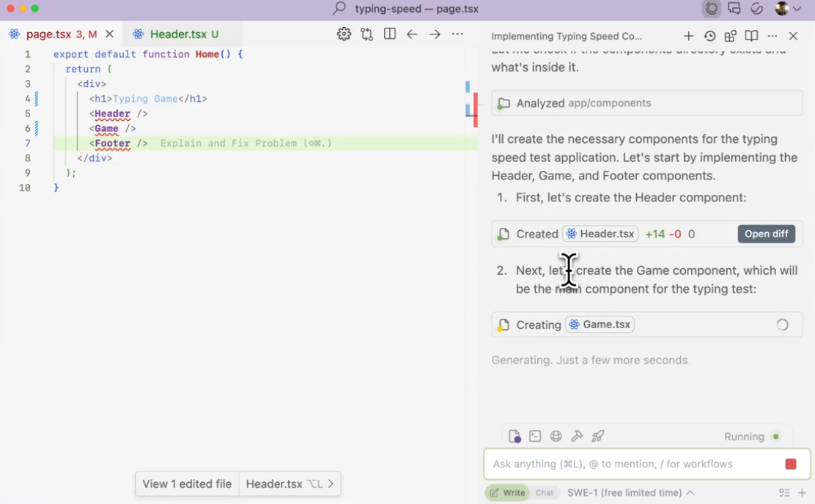Click the split editor layout icon
This screenshot has width=815, height=504.
point(390,34)
